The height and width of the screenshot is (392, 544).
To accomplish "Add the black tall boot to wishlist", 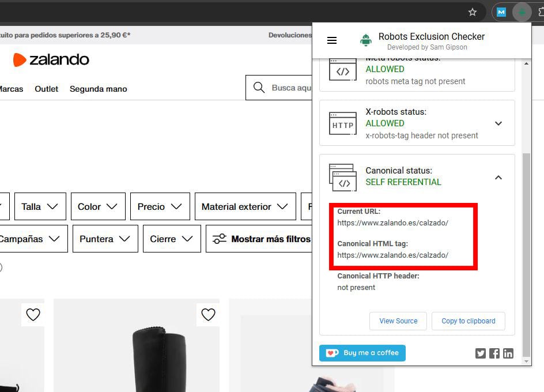I will [x=208, y=315].
